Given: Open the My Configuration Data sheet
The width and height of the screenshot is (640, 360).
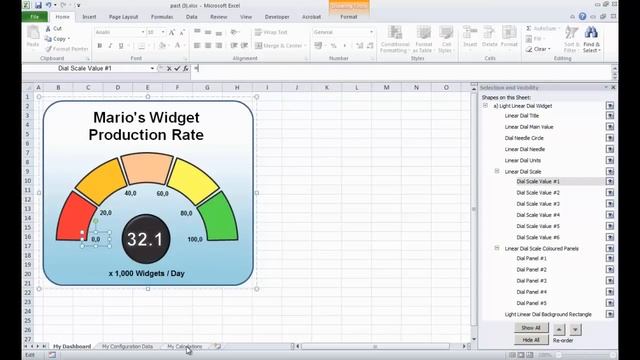Looking at the screenshot, I should 127,347.
